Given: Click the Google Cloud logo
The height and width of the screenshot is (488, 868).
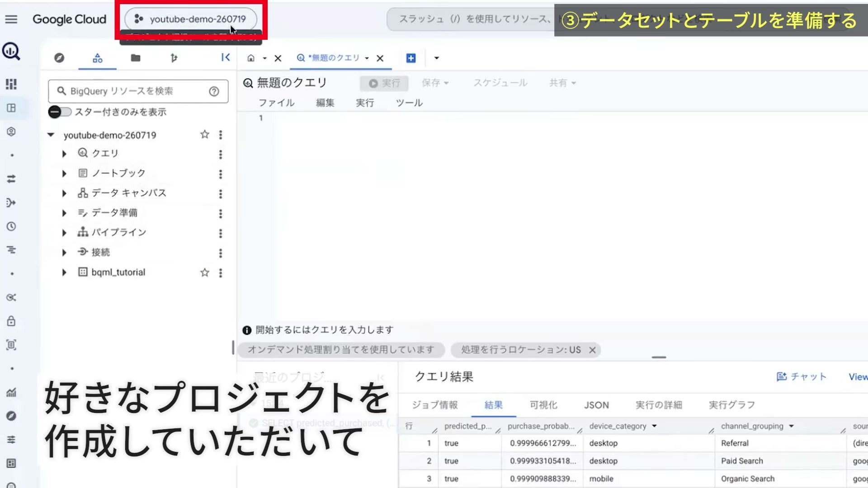Looking at the screenshot, I should point(69,19).
